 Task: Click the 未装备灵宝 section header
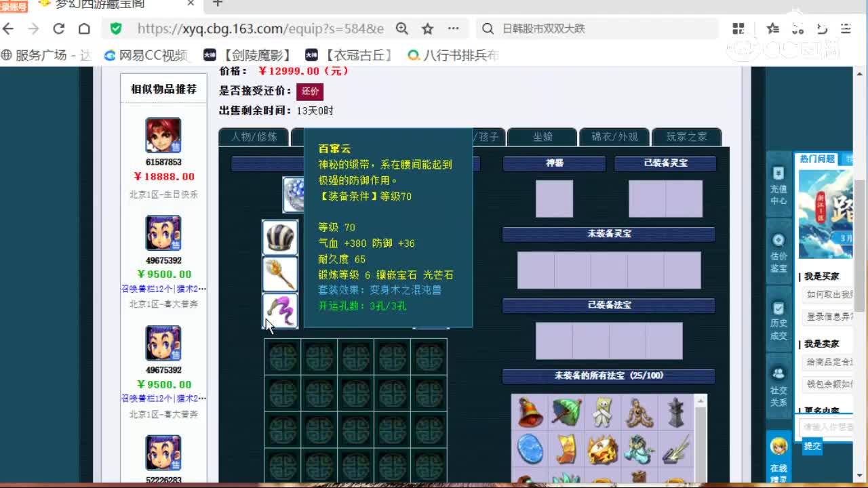[609, 234]
